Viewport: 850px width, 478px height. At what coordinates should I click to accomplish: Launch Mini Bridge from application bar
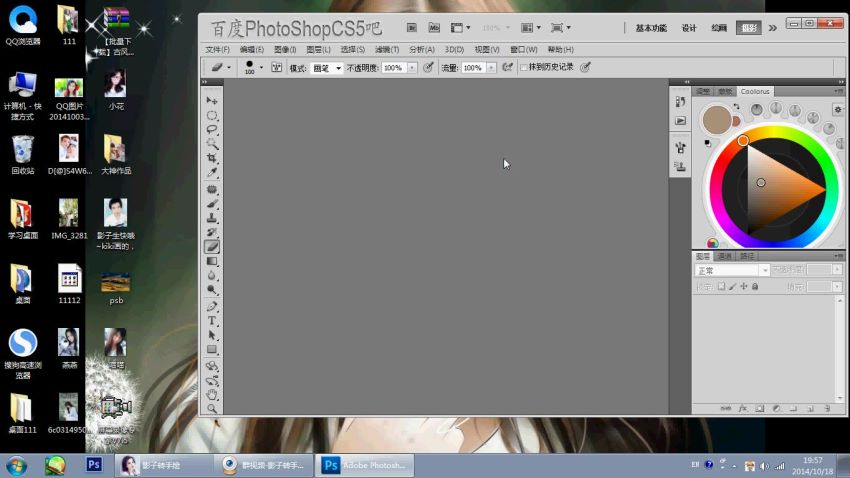[434, 28]
